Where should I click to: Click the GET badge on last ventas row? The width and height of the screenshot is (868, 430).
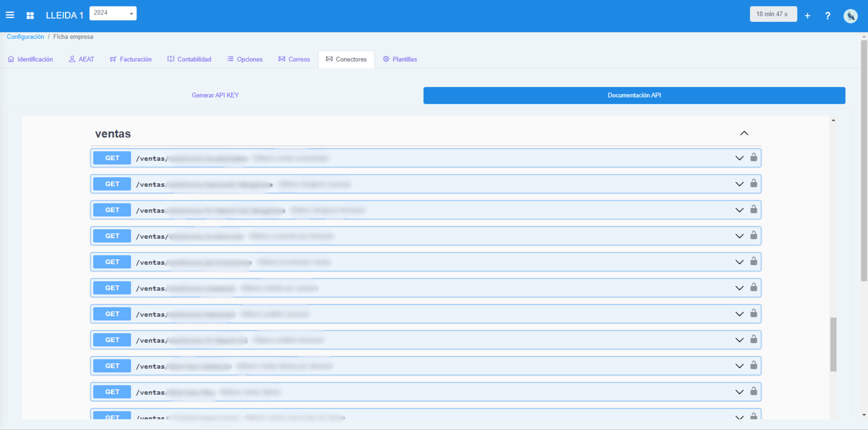pos(112,417)
